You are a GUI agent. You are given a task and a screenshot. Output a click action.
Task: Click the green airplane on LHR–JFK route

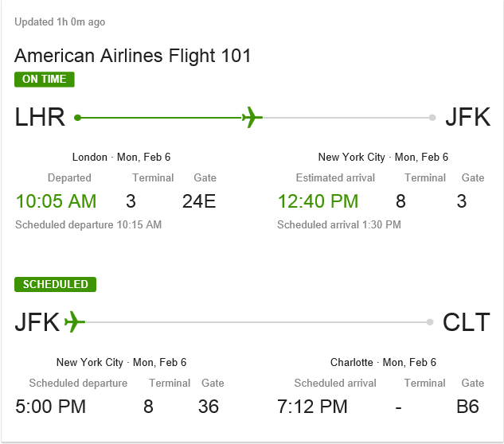[x=252, y=118]
